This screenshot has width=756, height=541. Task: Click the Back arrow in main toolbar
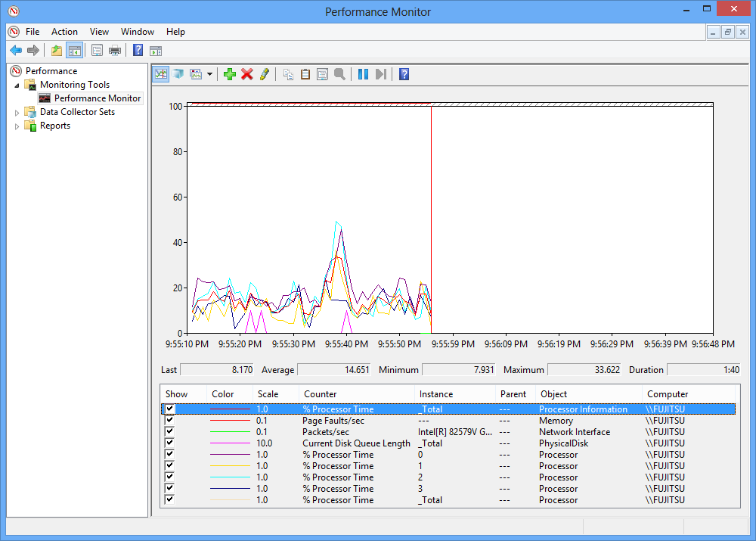coord(16,51)
